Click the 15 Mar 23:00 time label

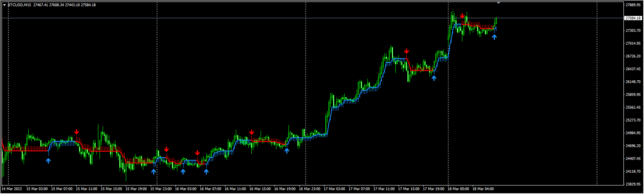[161, 189]
